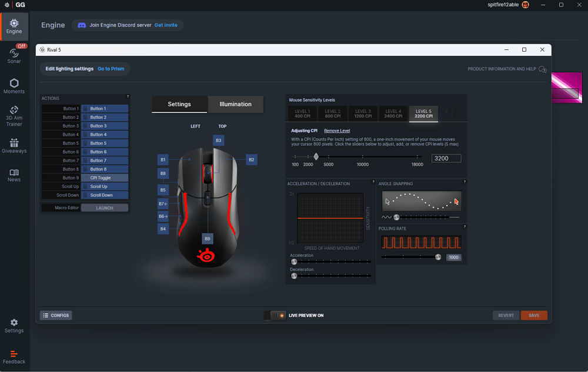Select mouse button B9 on the diagram
588x372 pixels.
pyautogui.click(x=208, y=239)
